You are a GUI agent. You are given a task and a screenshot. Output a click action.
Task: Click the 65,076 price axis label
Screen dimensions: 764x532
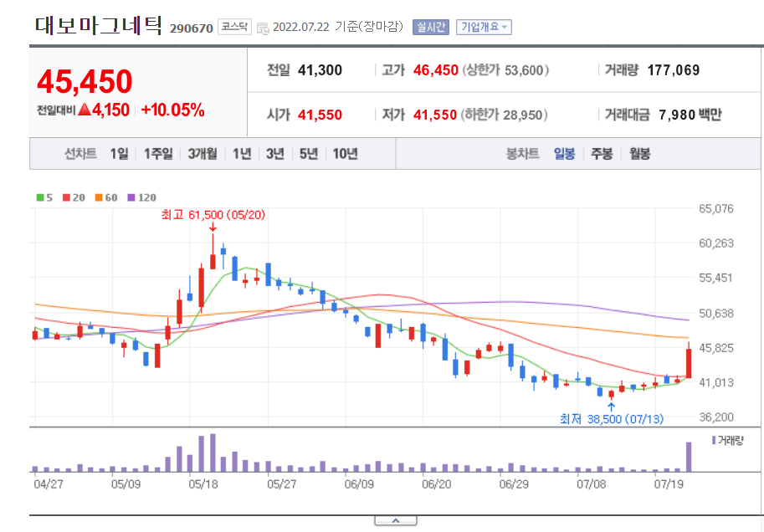[715, 208]
